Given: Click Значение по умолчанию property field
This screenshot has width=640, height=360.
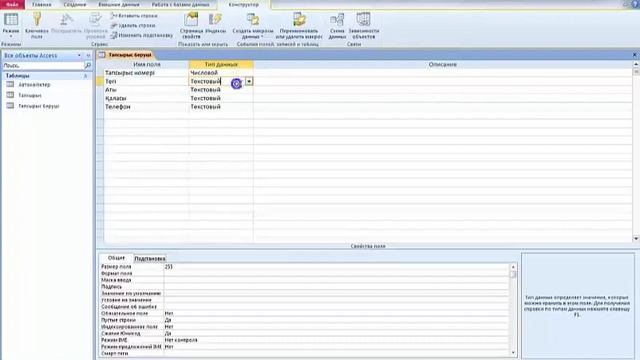Looking at the screenshot, I should pos(336,293).
